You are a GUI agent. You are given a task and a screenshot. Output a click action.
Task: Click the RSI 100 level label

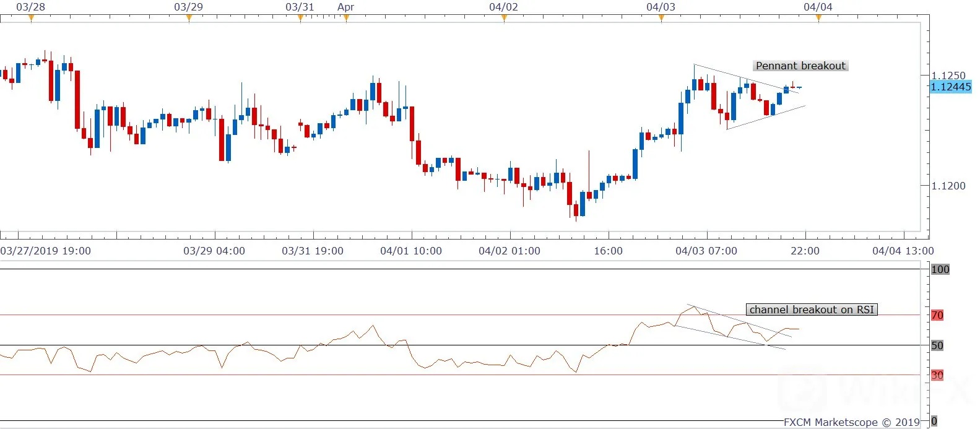coord(940,269)
